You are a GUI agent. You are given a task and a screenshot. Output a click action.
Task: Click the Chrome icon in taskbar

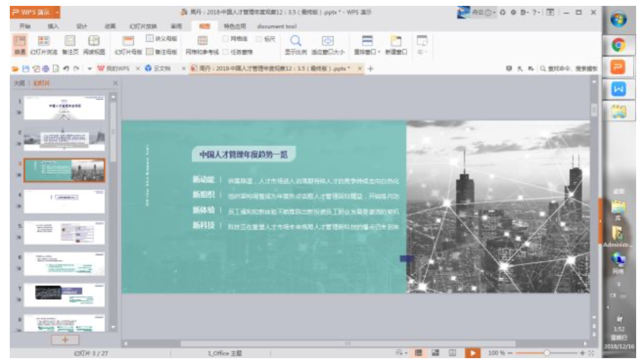(x=619, y=45)
